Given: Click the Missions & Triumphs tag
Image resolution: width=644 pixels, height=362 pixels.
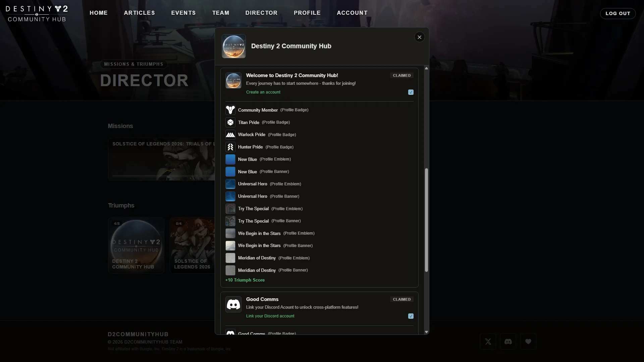Looking at the screenshot, I should click(133, 64).
